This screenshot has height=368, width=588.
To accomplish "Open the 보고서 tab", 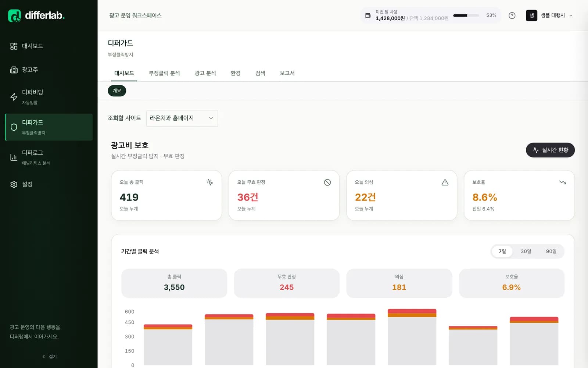I will 287,73.
